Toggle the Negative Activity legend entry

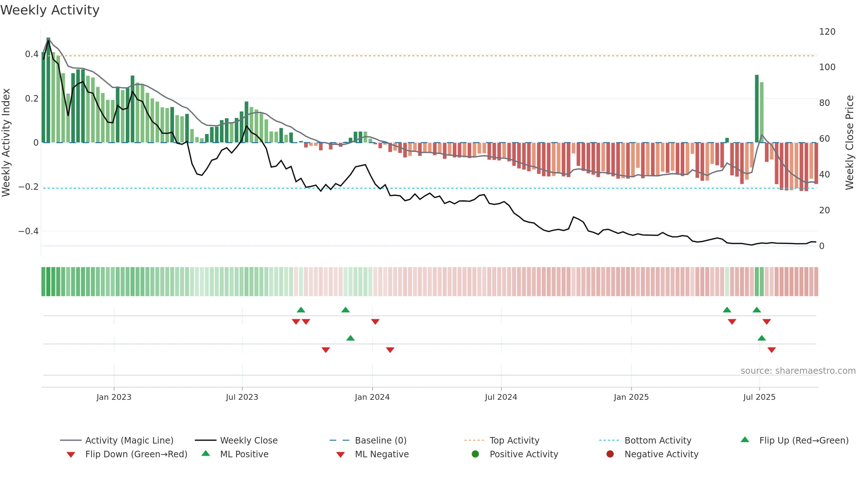click(652, 454)
